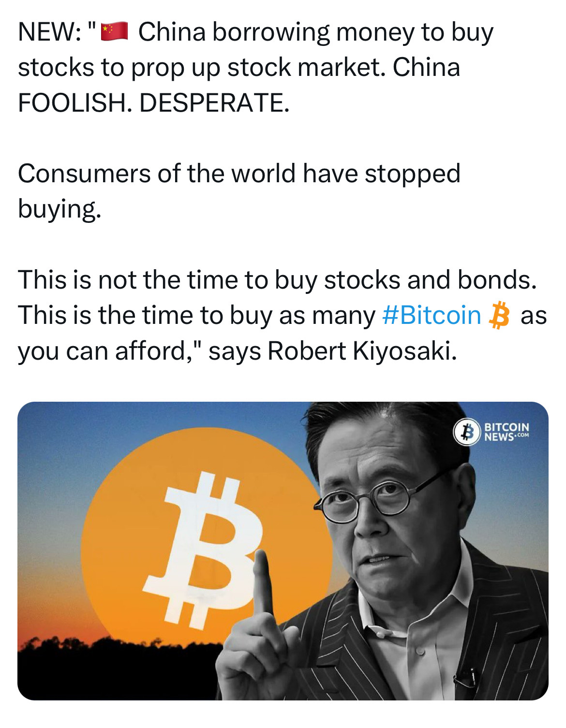
Task: Open the #Bitcoin hashtag link
Action: pos(432,315)
